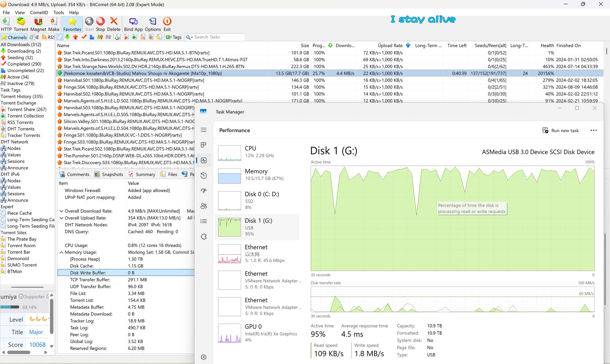Sort task list by Health column

(547, 45)
